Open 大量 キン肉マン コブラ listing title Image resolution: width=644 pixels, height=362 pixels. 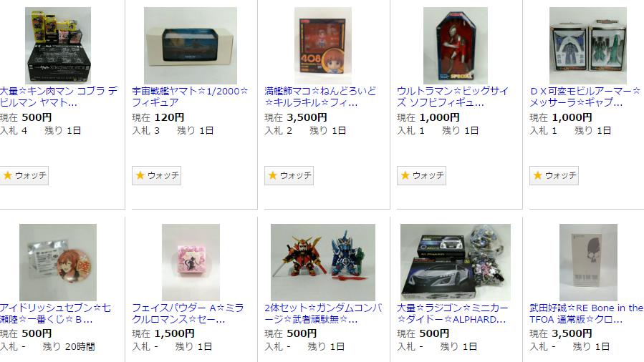[x=59, y=97]
